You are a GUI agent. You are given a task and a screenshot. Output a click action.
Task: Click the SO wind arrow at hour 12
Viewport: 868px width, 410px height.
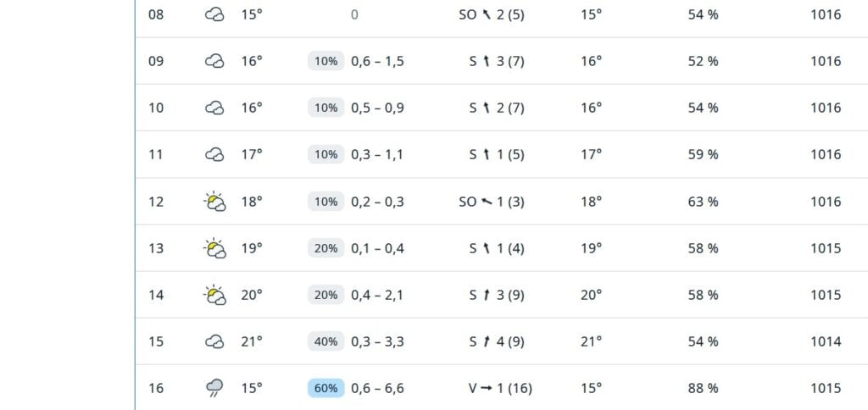click(x=486, y=202)
